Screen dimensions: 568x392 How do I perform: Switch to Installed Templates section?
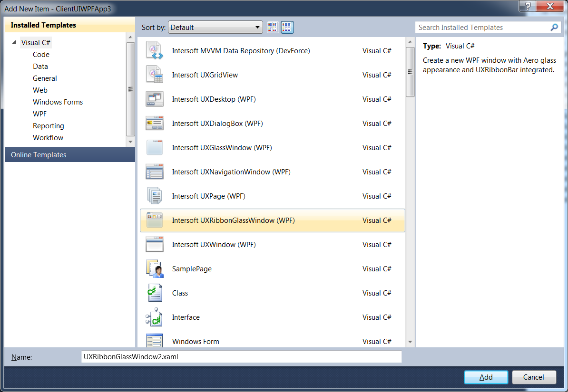pos(70,25)
